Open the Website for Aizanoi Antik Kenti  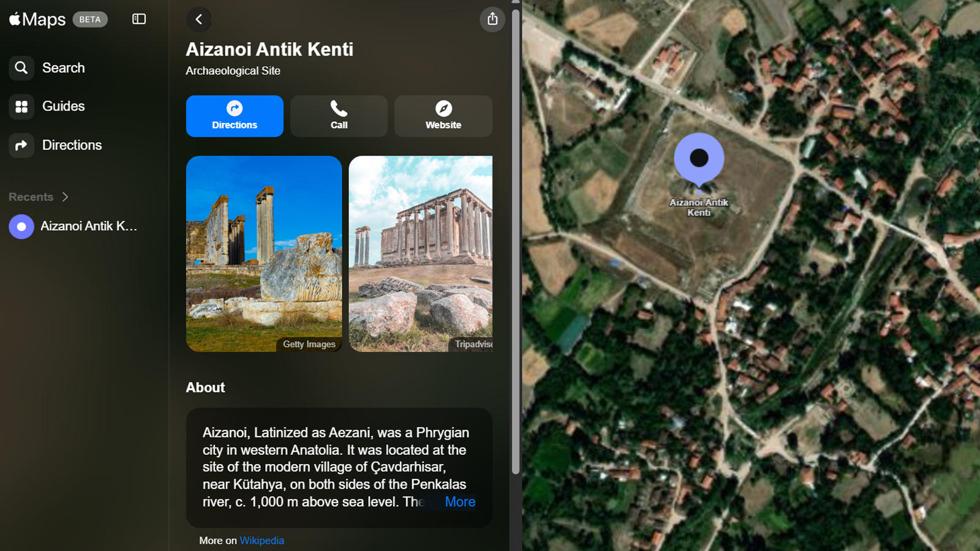pyautogui.click(x=443, y=116)
